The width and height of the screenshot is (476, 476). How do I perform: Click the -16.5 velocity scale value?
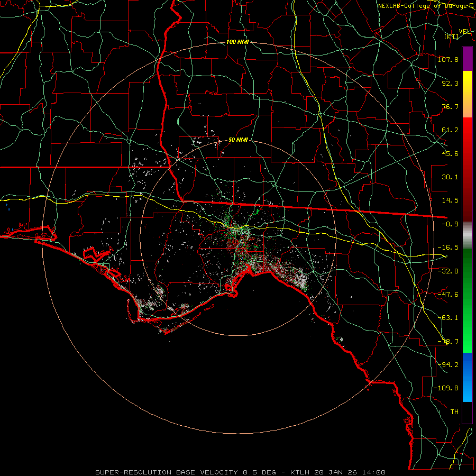click(448, 248)
